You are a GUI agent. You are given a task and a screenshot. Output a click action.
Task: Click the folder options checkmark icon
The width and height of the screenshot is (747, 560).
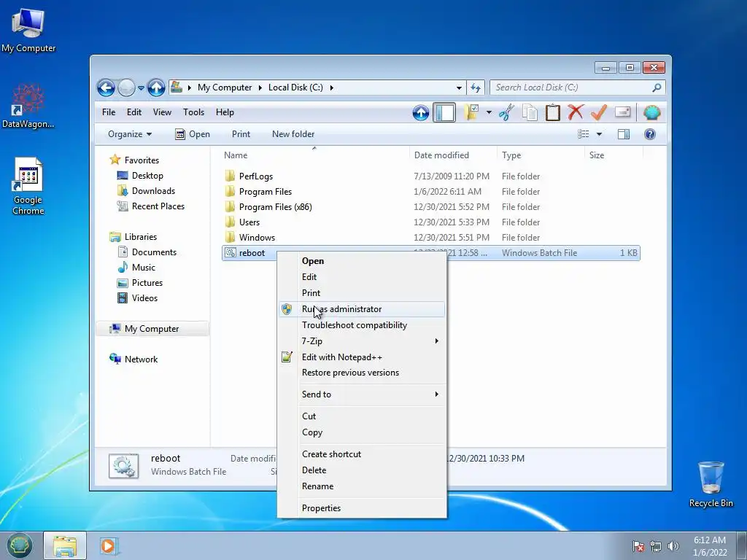click(472, 113)
